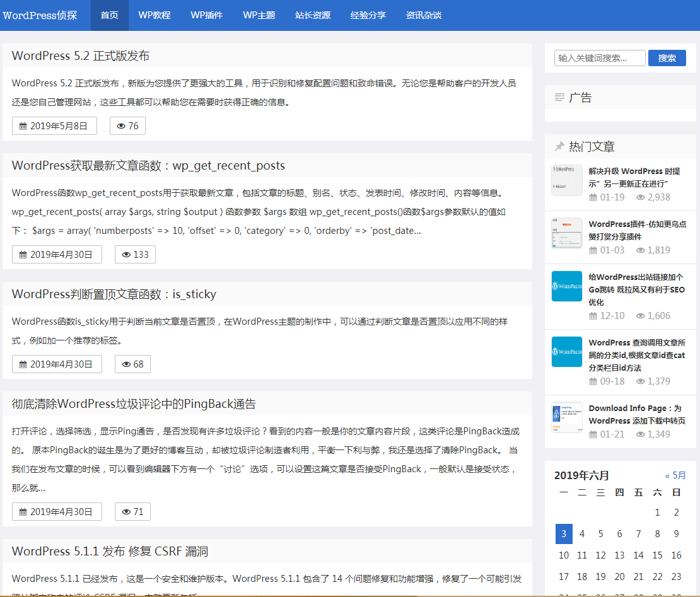Viewport: 700px width, 597px height.
Task: Open the is_sticky function article title
Action: (114, 294)
